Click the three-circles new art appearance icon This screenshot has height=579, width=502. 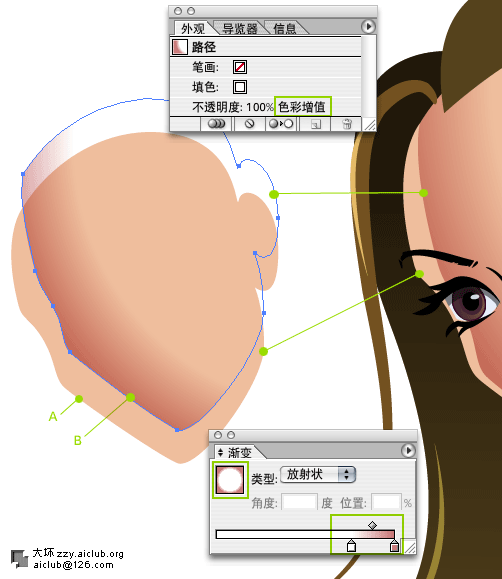pos(216,124)
